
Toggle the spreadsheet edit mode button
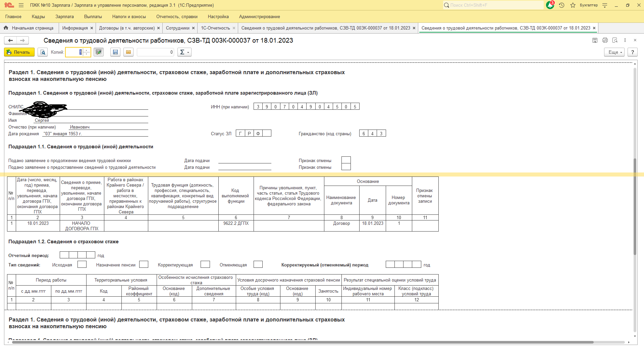pyautogui.click(x=98, y=52)
